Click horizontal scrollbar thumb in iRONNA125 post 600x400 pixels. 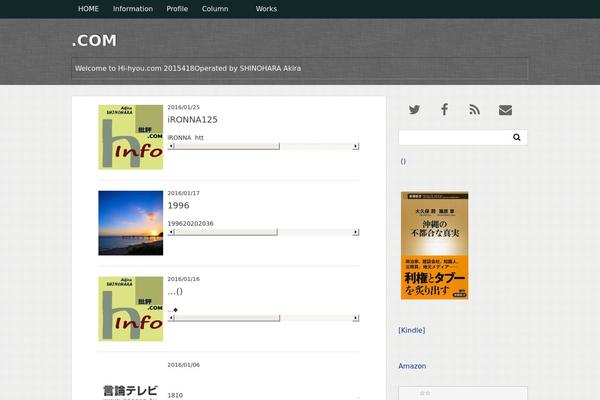[x=227, y=146]
